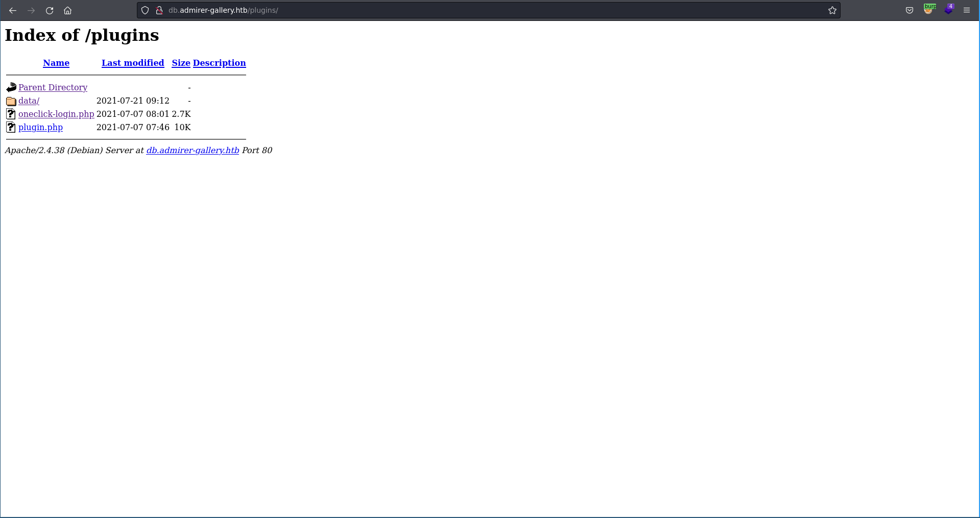Open the plugin.php file link
Image resolution: width=980 pixels, height=518 pixels.
[x=40, y=127]
